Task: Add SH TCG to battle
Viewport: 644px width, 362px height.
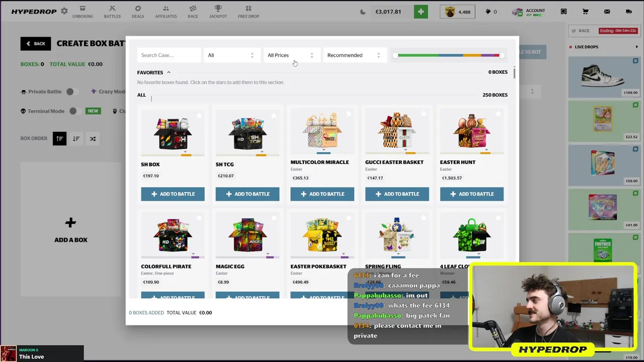Action: click(247, 194)
